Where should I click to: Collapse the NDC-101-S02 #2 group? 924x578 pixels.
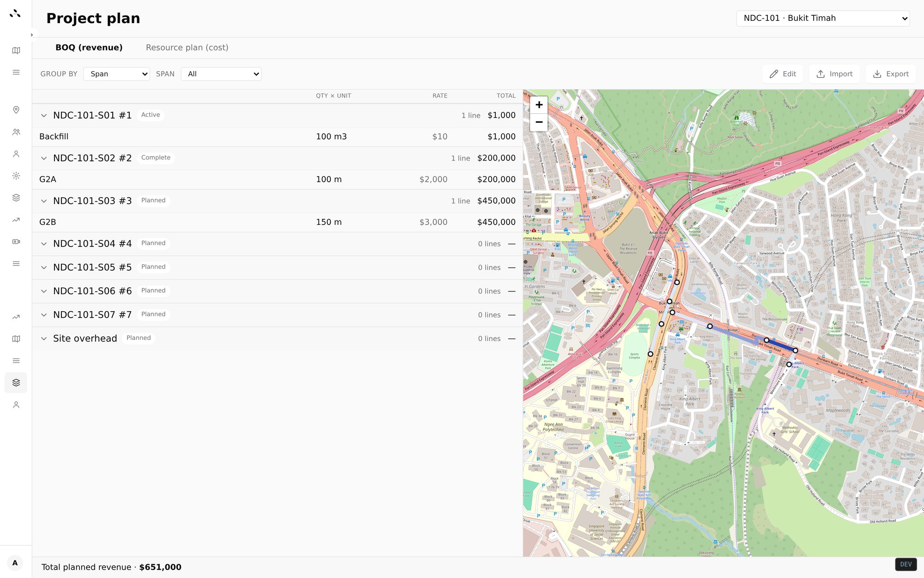(44, 158)
